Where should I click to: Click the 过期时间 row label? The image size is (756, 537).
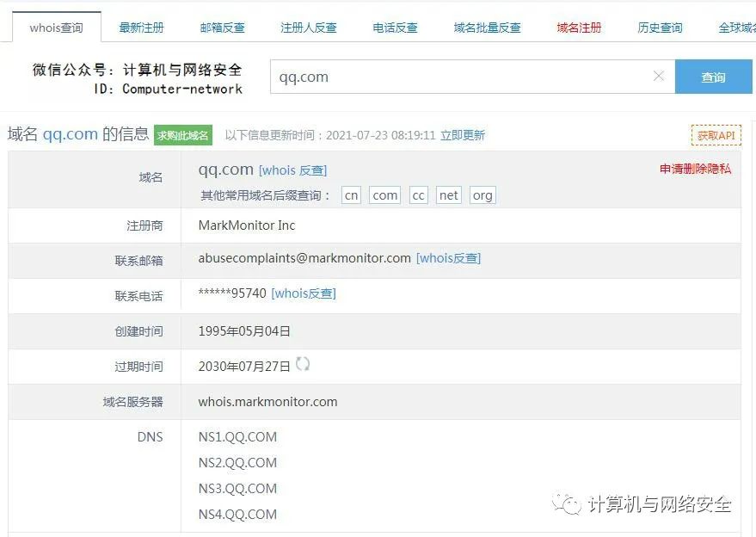point(138,367)
